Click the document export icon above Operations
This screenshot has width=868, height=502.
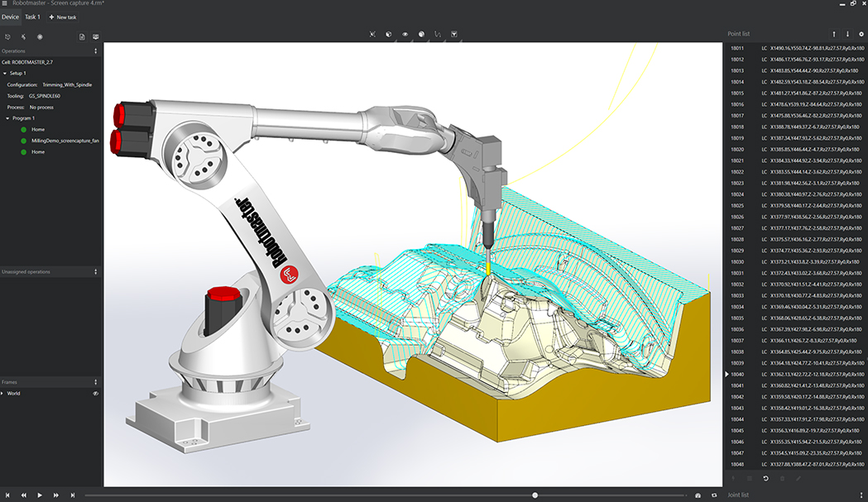pyautogui.click(x=82, y=37)
